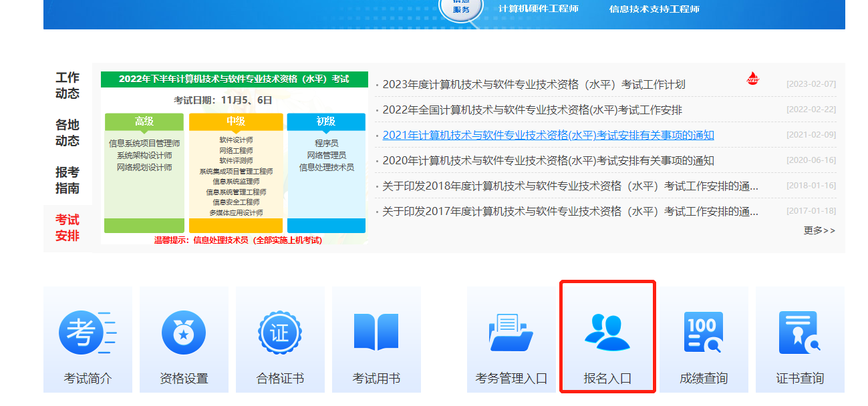Open the 考试简介 exam introduction icon
This screenshot has height=406, width=868.
[88, 337]
